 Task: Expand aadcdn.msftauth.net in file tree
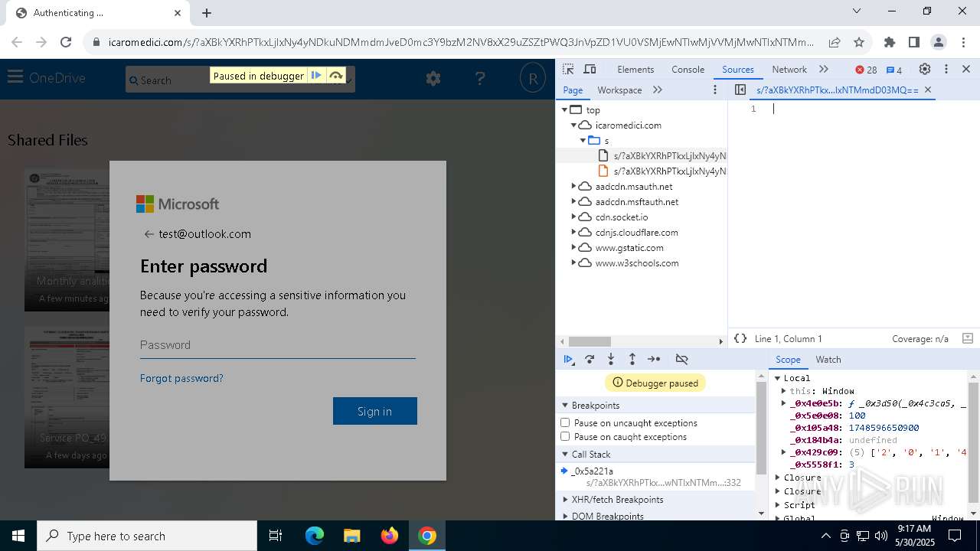pos(573,201)
